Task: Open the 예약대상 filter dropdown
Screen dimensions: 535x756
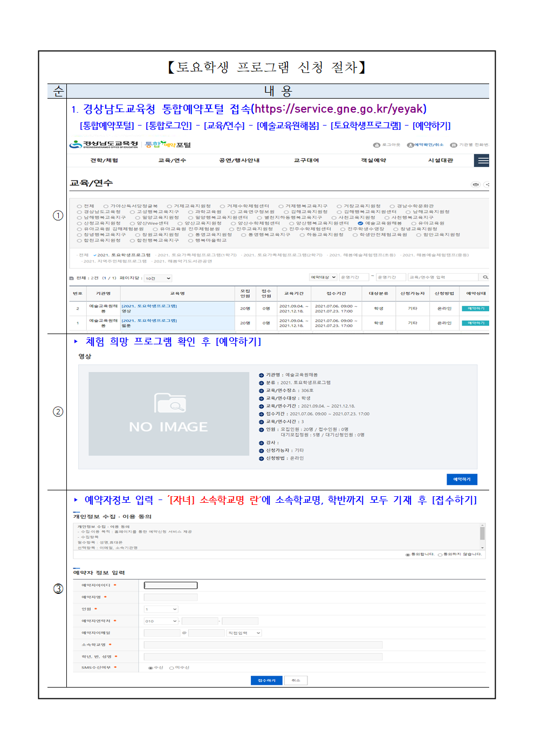Action: point(323,277)
